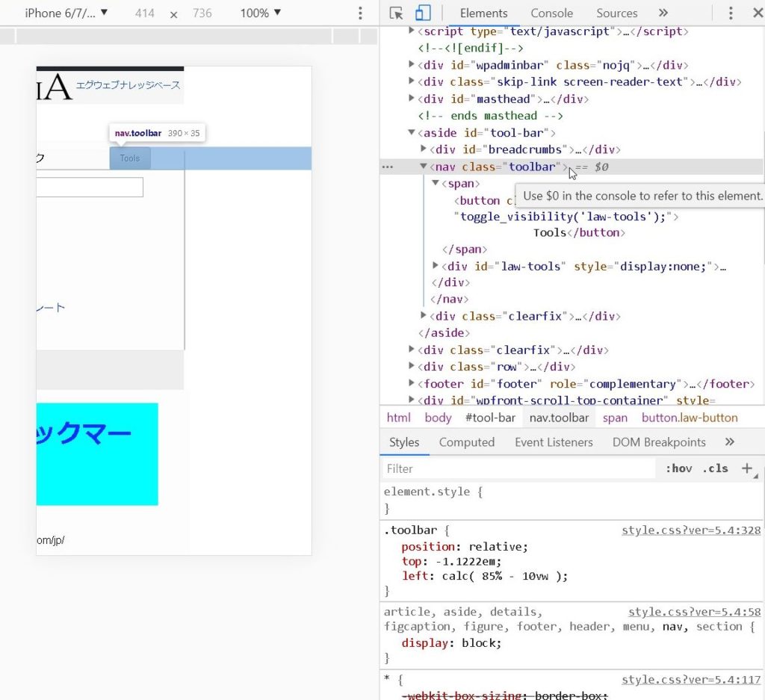Click the Tools button in page preview
The height and width of the screenshot is (700, 765).
[x=130, y=158]
